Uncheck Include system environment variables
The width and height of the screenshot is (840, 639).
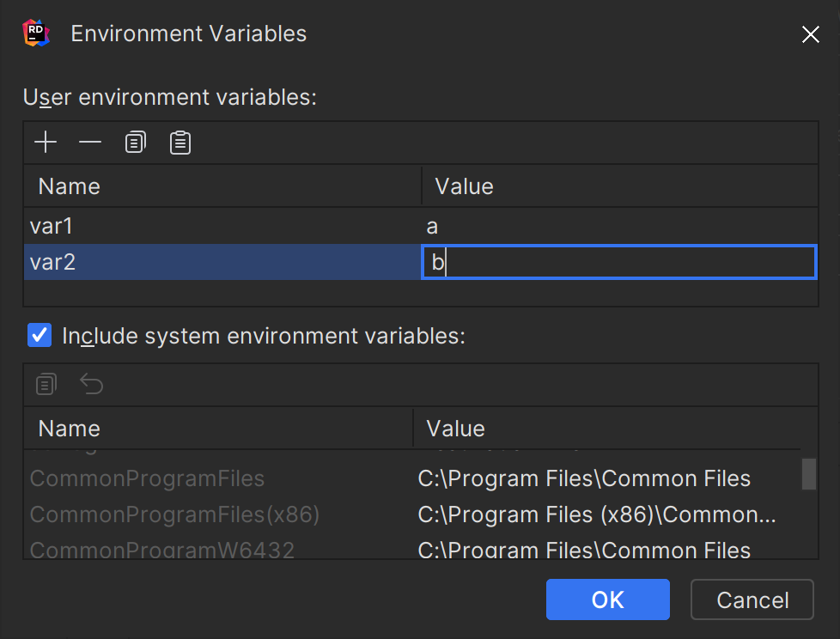(x=37, y=336)
